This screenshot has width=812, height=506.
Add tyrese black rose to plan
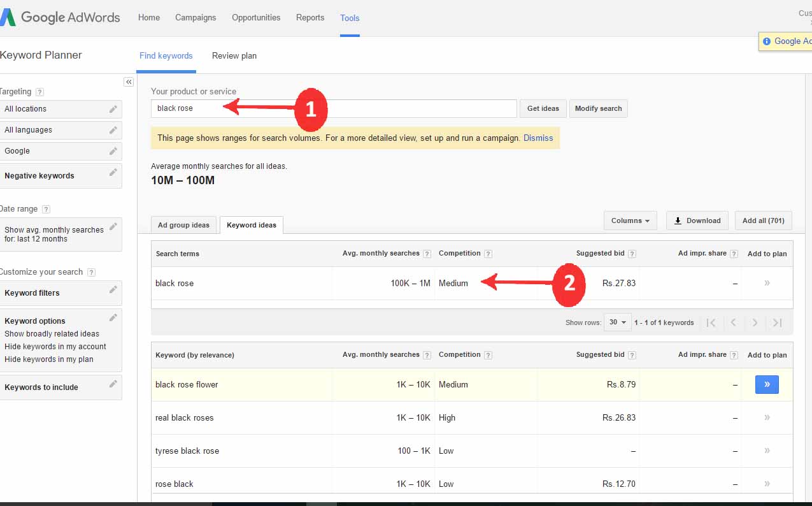(x=767, y=451)
